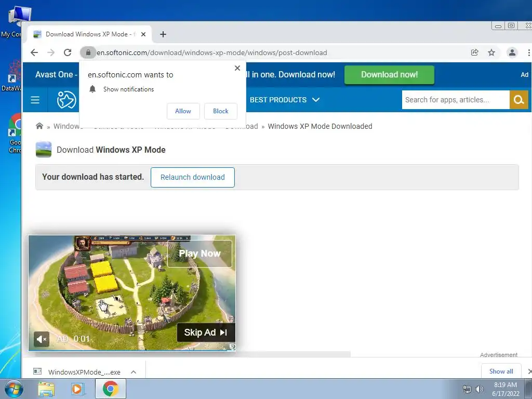This screenshot has height=399, width=532.
Task: Select the Download Windows XP Mode tab
Action: (x=89, y=34)
